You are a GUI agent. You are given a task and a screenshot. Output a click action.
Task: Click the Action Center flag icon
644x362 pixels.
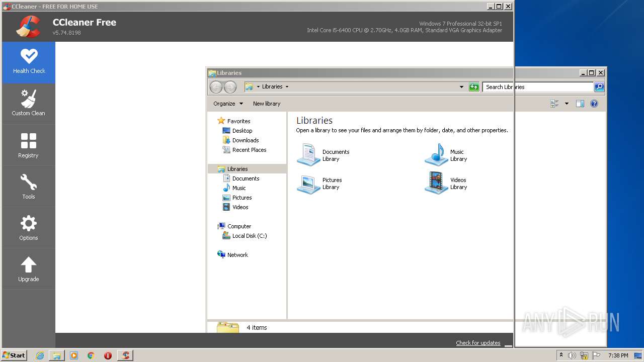[597, 355]
